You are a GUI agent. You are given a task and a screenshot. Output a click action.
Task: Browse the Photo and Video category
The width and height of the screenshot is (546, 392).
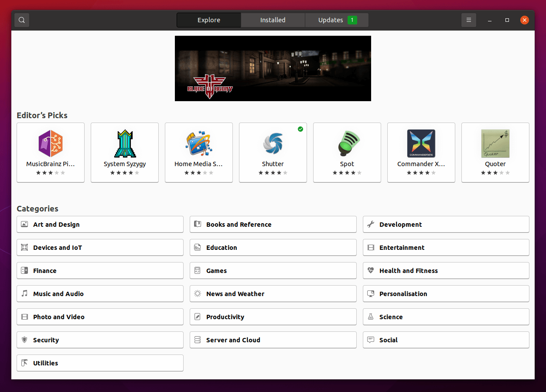tap(100, 317)
